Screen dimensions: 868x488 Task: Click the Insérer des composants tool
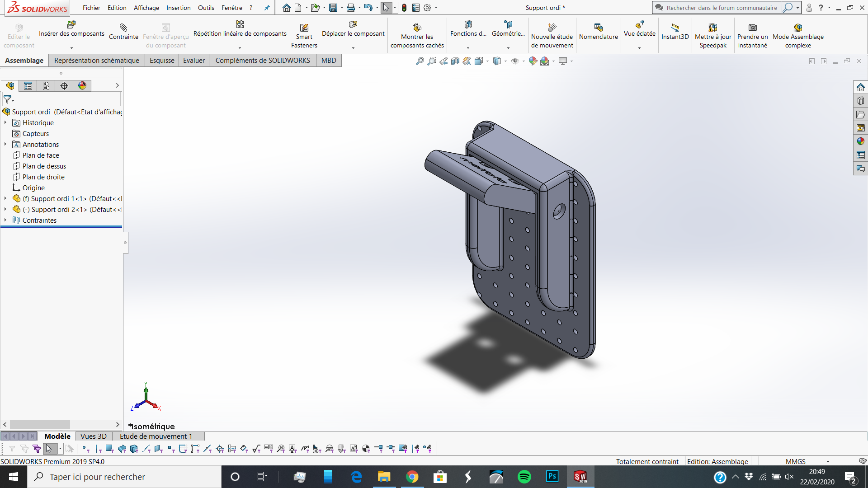[x=71, y=29]
